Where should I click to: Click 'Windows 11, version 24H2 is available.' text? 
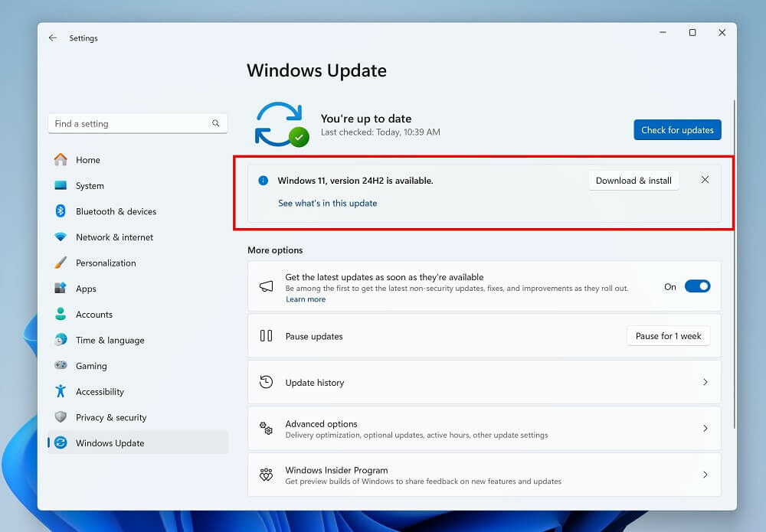pos(355,181)
